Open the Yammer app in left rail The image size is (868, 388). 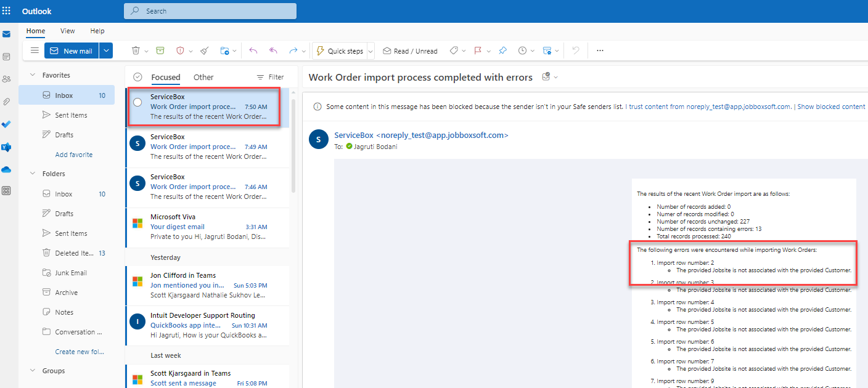click(6, 147)
